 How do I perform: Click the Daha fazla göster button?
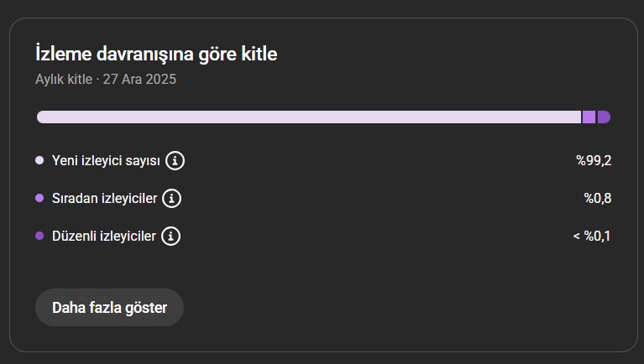click(110, 307)
